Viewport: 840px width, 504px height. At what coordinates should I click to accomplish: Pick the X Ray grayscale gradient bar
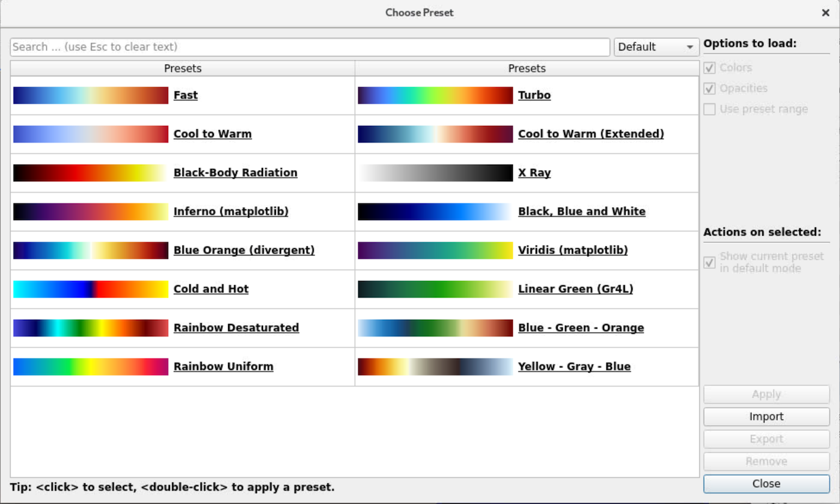pos(435,173)
